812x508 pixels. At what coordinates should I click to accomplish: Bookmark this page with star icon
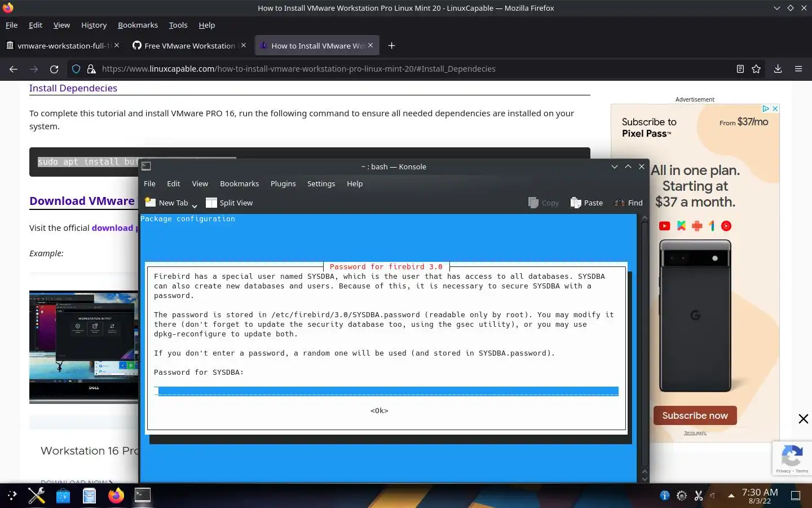pyautogui.click(x=756, y=69)
